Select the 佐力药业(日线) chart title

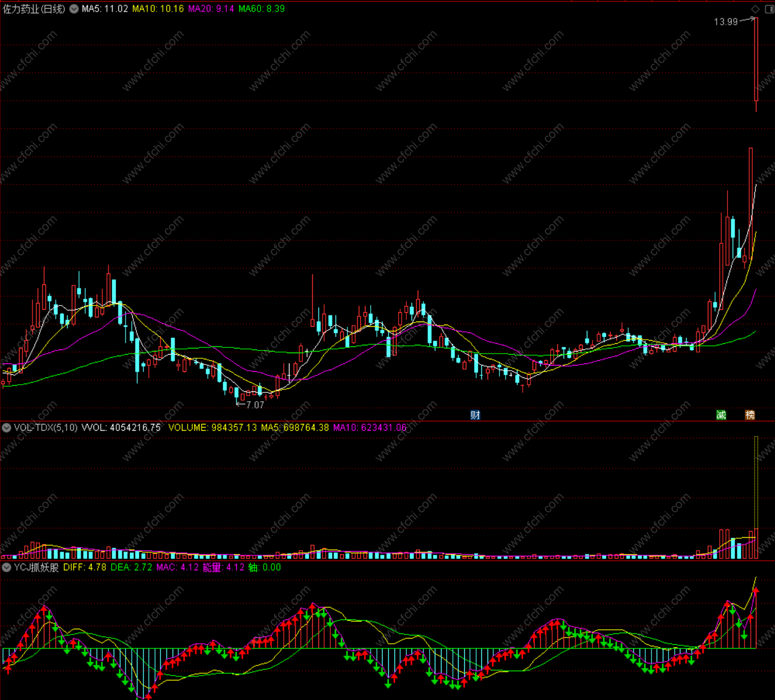tap(34, 9)
